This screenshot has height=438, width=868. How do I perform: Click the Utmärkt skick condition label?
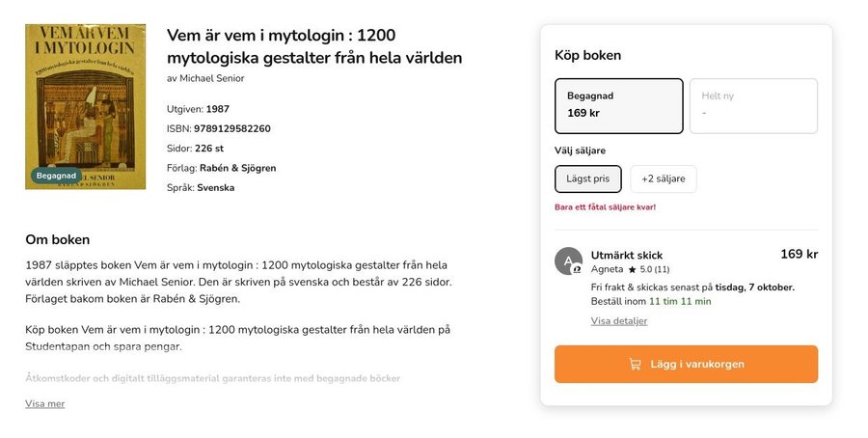[626, 255]
